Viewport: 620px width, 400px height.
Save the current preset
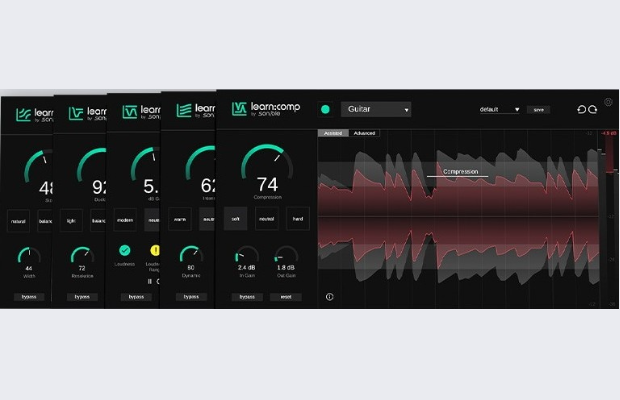pos(539,109)
